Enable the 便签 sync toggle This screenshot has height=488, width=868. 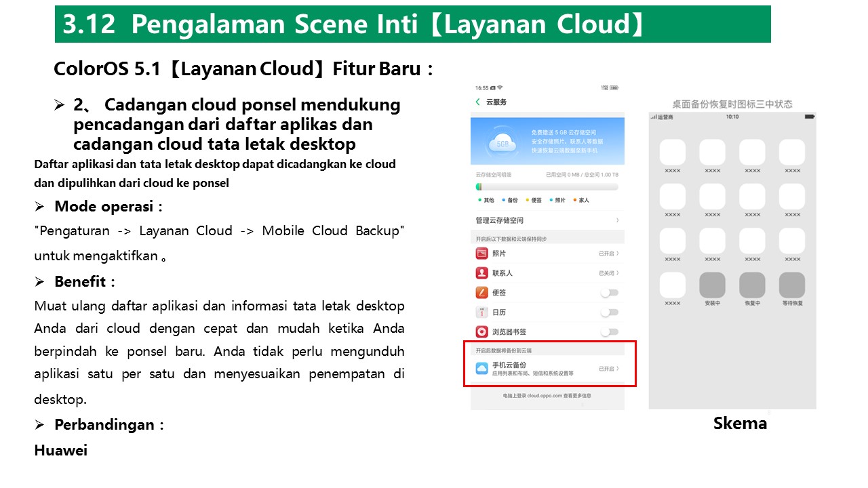(x=610, y=293)
